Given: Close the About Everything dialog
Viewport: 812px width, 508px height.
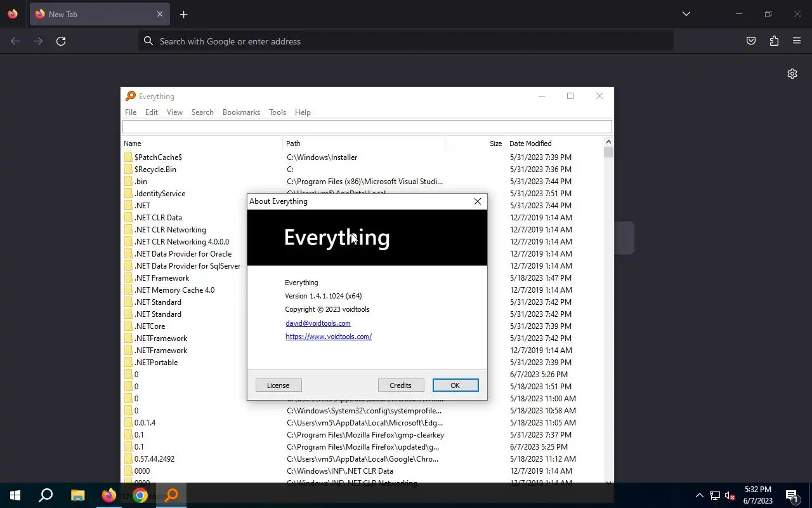Looking at the screenshot, I should (478, 201).
